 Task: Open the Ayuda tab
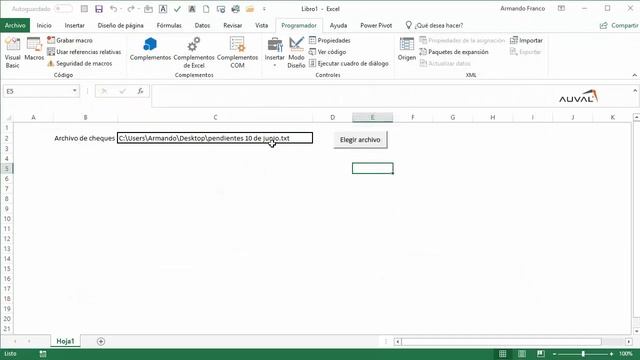point(338,25)
